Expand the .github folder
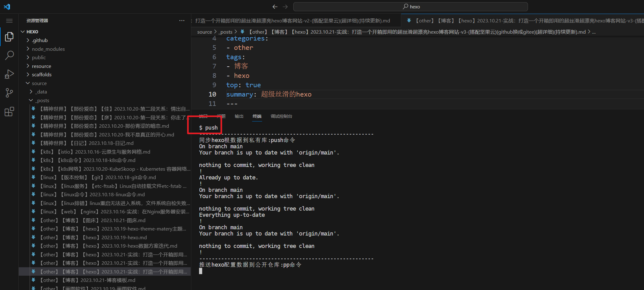This screenshot has height=290, width=644. point(105,40)
